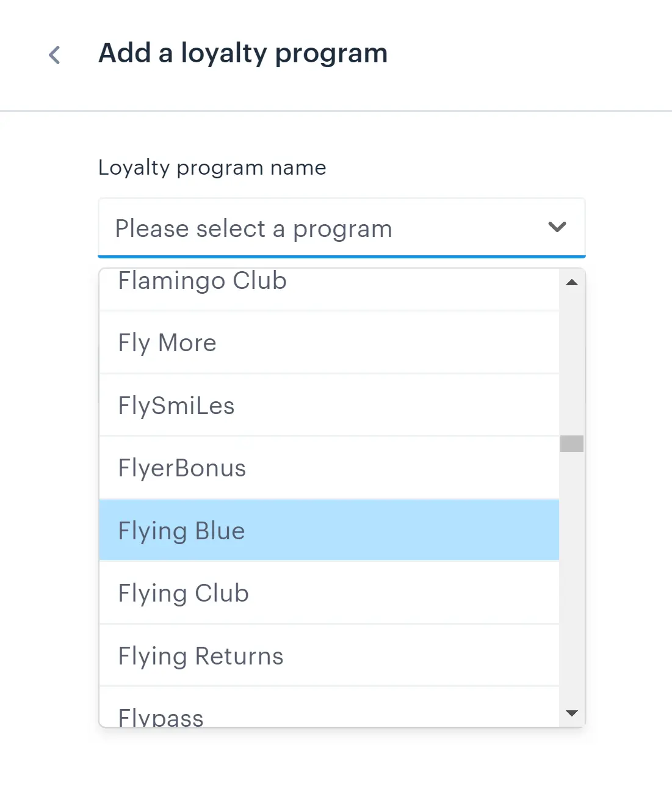Click the 'Loyalty program name' label

(212, 168)
